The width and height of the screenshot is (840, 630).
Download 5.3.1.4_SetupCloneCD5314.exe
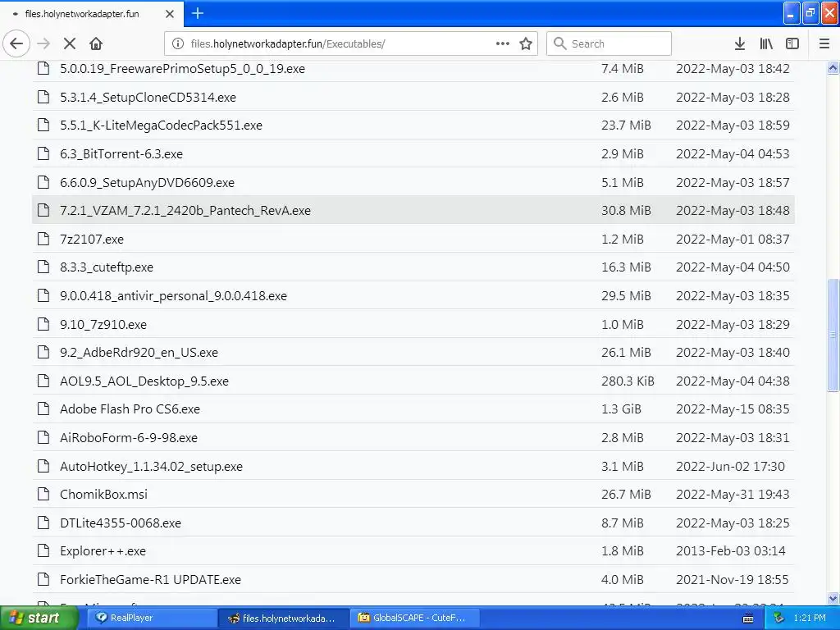coord(148,97)
